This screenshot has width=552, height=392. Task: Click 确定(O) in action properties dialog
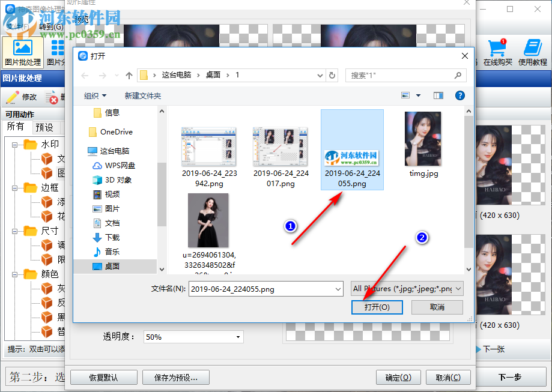click(x=398, y=378)
